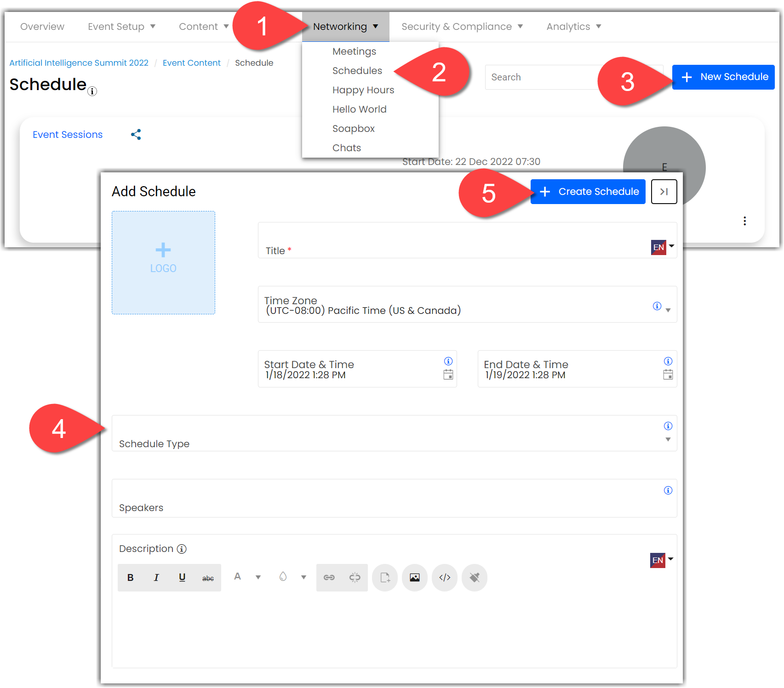The width and height of the screenshot is (784, 688).
Task: Click the background color droplet icon
Action: [283, 577]
